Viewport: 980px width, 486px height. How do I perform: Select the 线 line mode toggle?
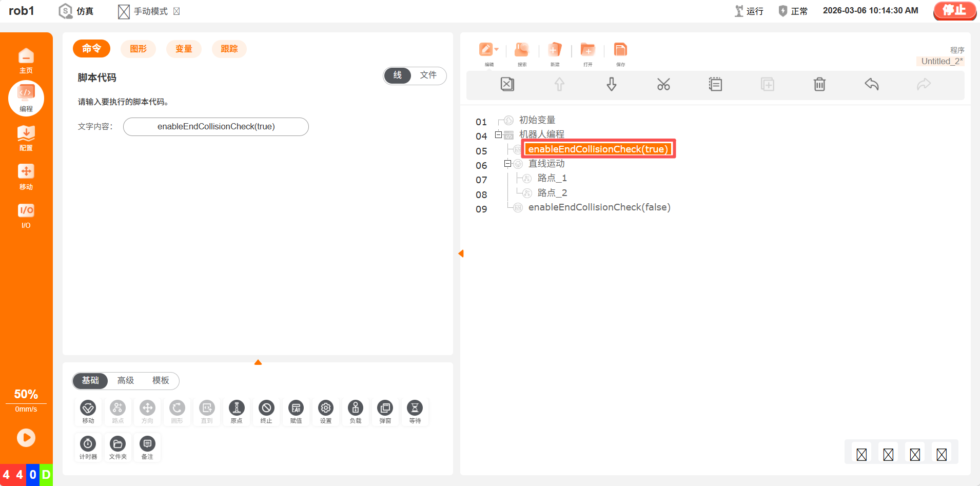click(398, 75)
